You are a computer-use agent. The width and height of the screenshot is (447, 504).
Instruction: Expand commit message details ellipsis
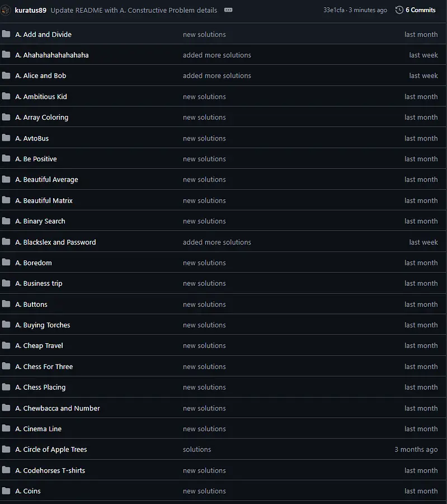[228, 10]
